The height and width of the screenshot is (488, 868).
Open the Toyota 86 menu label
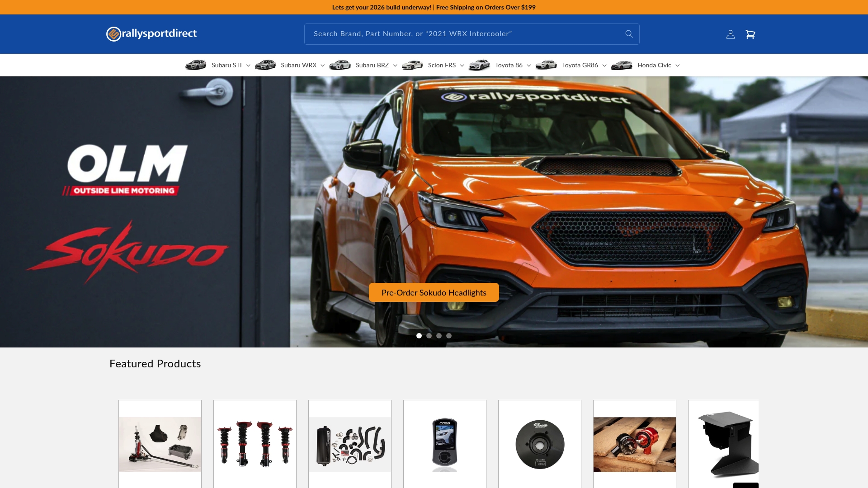509,65
